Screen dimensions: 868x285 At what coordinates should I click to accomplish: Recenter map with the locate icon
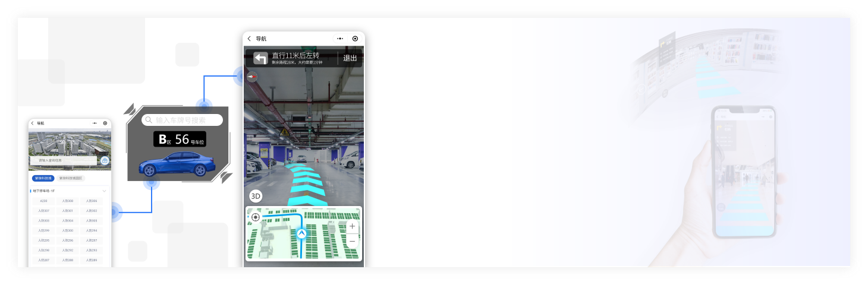[x=256, y=217]
